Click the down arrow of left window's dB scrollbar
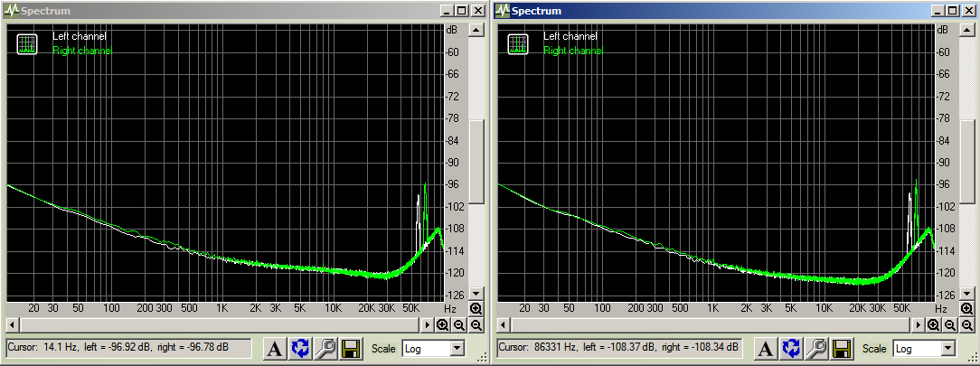The image size is (980, 366). click(476, 294)
